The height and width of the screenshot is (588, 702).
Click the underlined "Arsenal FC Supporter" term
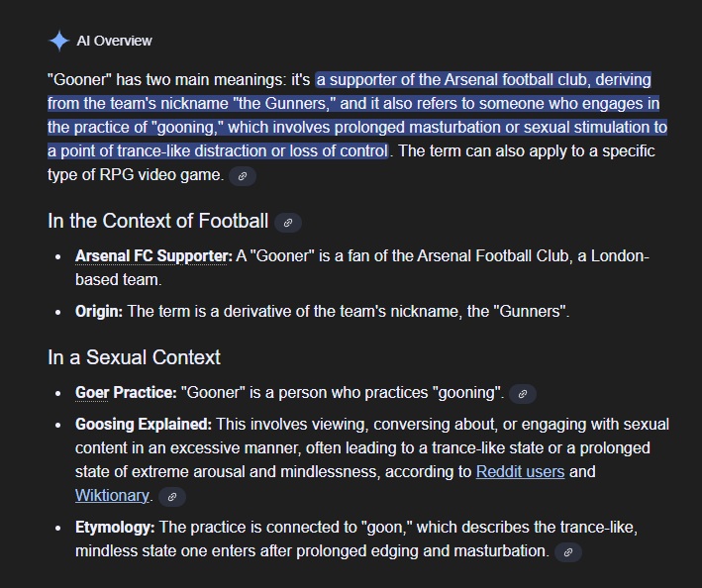(x=153, y=256)
